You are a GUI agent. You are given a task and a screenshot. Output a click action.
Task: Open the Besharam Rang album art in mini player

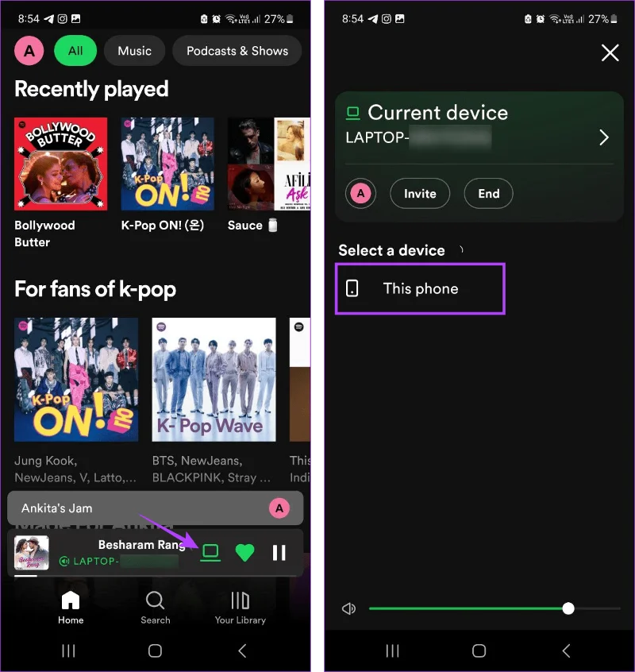pos(31,553)
